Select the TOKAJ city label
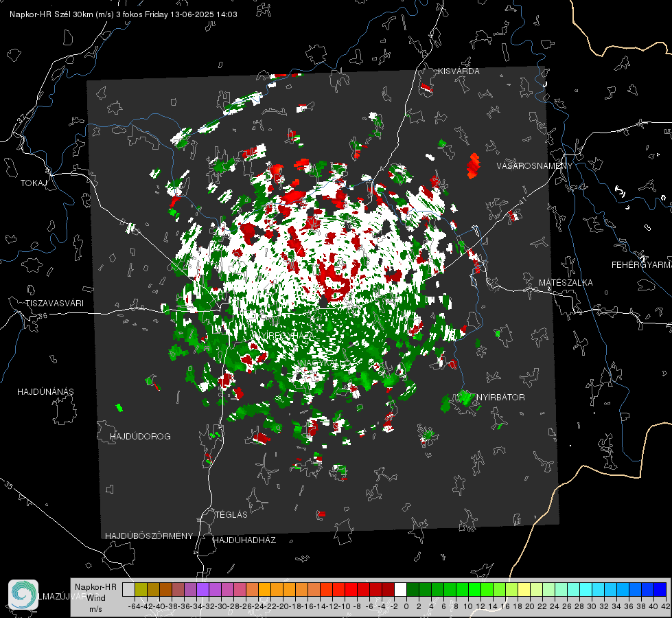The image size is (672, 618). tap(34, 183)
